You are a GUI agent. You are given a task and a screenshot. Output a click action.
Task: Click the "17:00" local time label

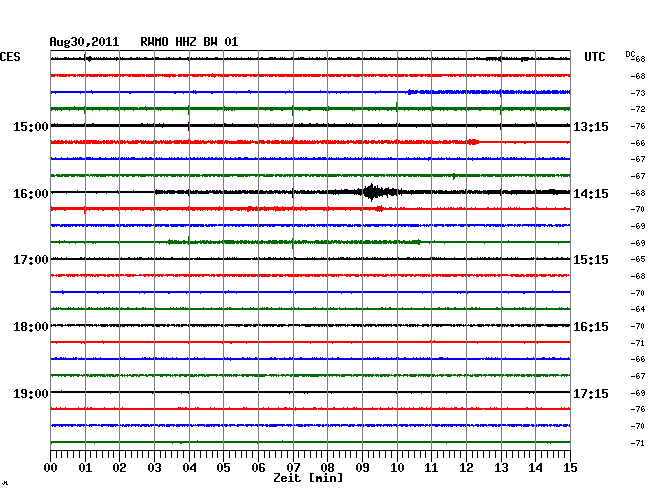[x=31, y=260]
